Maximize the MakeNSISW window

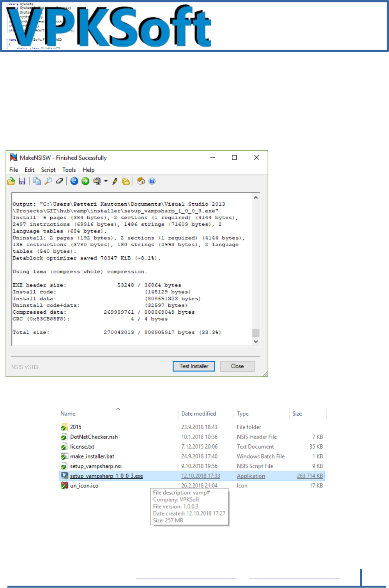click(x=234, y=157)
